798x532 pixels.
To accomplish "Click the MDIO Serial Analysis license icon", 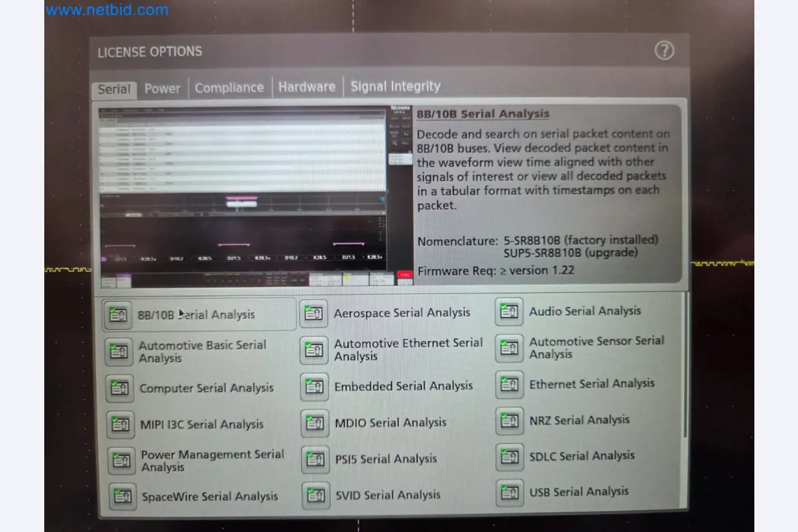I will pos(315,424).
